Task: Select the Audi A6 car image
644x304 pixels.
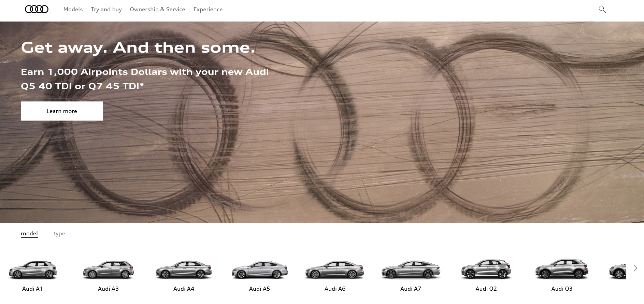Action: [x=335, y=270]
